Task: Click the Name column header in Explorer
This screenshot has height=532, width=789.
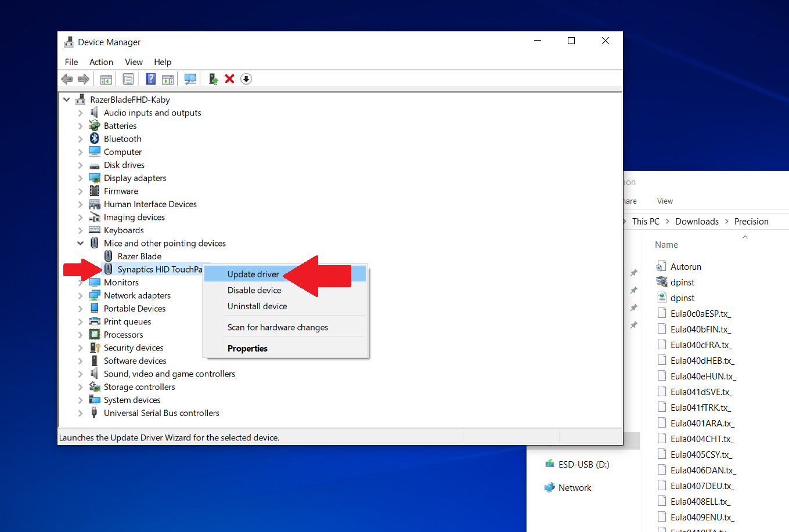Action: click(666, 245)
